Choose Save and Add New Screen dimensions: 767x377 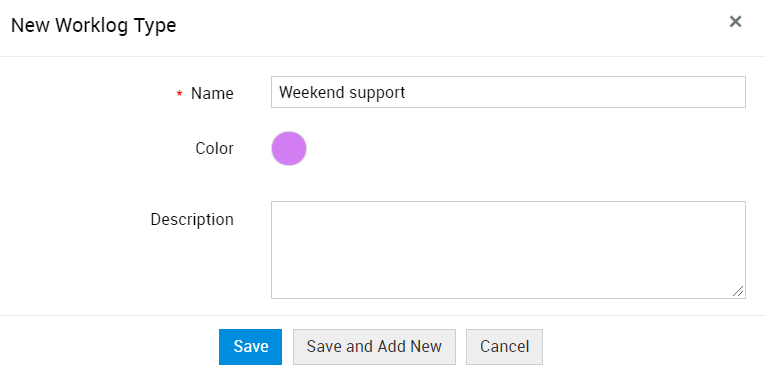coord(374,347)
